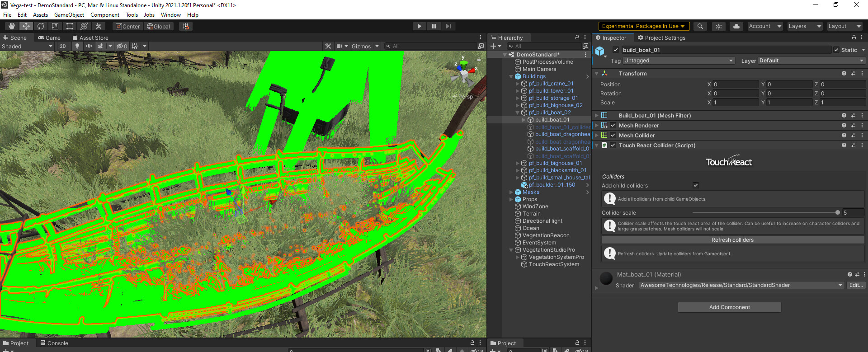The height and width of the screenshot is (352, 868).
Task: Uncheck the Mesh Renderer component checkbox
Action: click(613, 126)
